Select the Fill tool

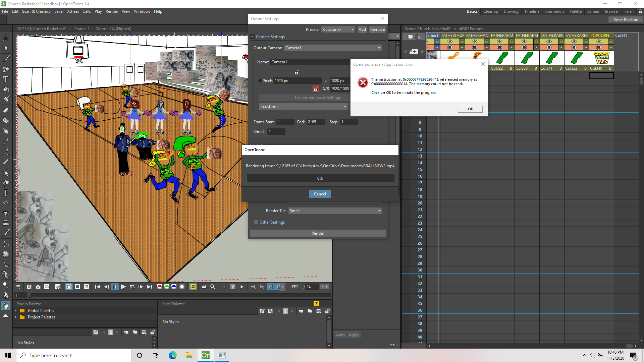pos(6,89)
